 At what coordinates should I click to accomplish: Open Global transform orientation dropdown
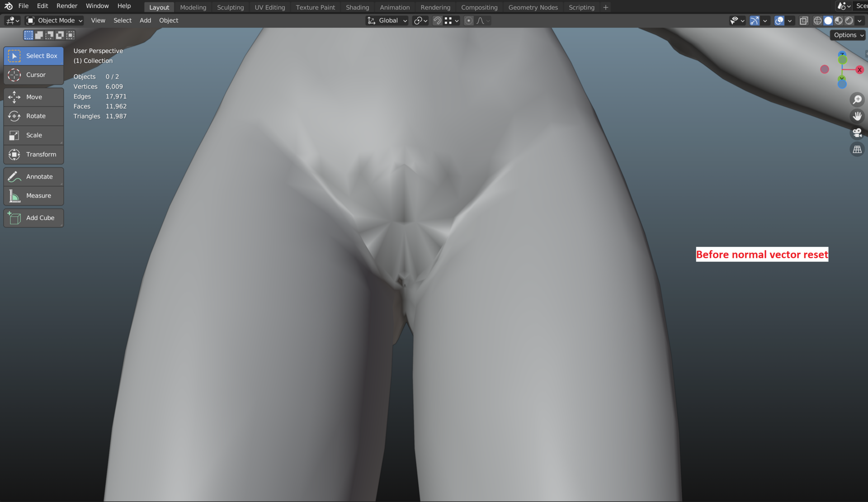click(387, 21)
